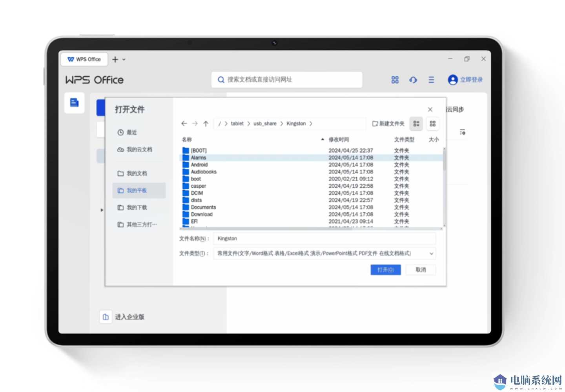Close the 打开文件 dialog

pos(430,109)
